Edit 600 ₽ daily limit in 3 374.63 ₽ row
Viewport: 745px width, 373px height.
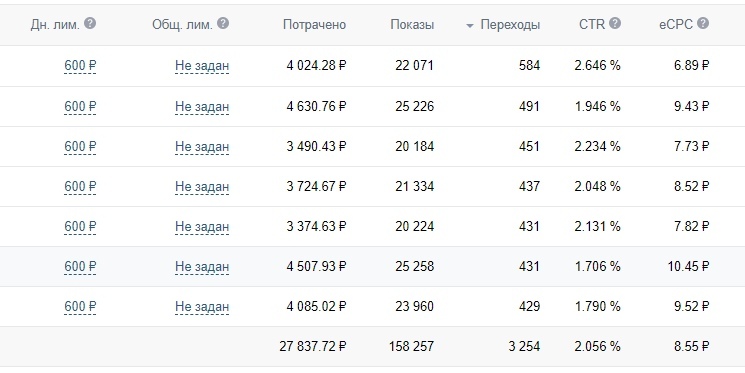tap(80, 226)
